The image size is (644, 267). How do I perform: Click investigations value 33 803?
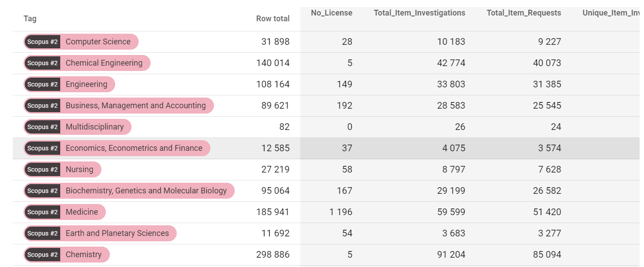[451, 84]
